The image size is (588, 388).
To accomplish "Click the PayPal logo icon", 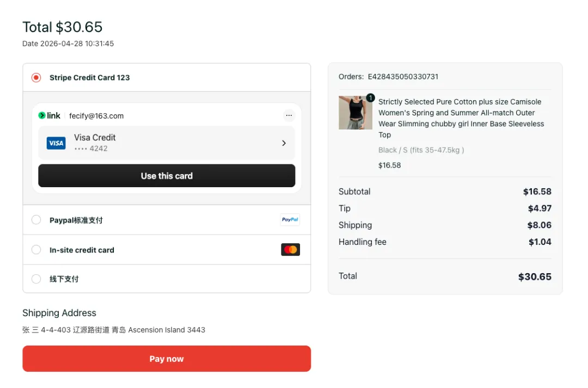I will [x=290, y=220].
